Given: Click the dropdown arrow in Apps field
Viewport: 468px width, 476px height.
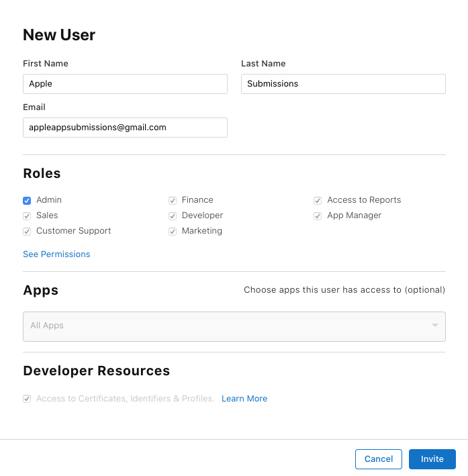Looking at the screenshot, I should coord(435,326).
